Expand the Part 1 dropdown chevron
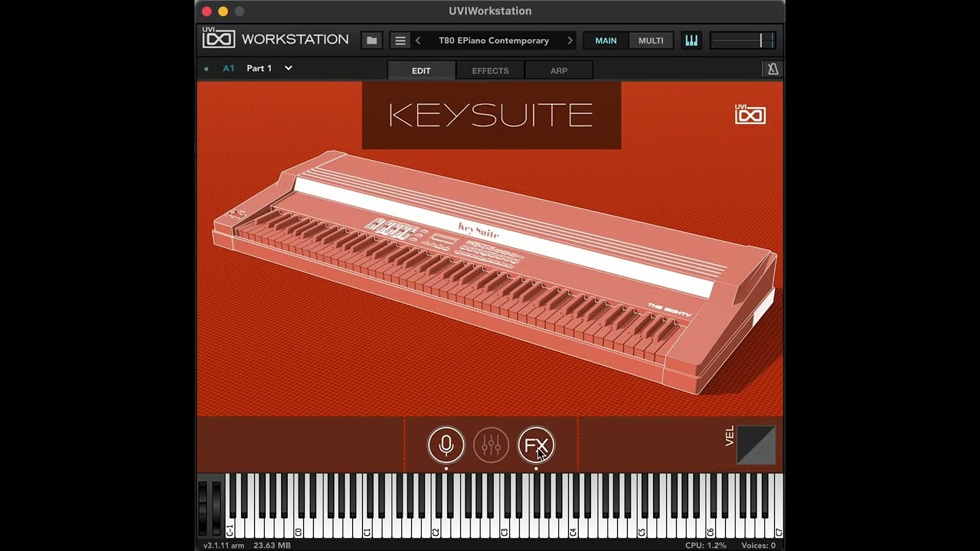The width and height of the screenshot is (980, 551). tap(289, 68)
